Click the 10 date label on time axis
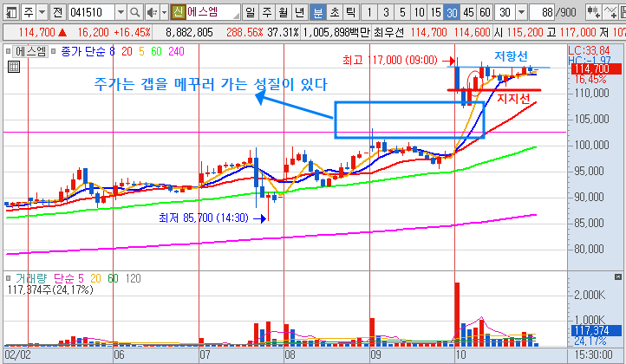 pyautogui.click(x=460, y=354)
